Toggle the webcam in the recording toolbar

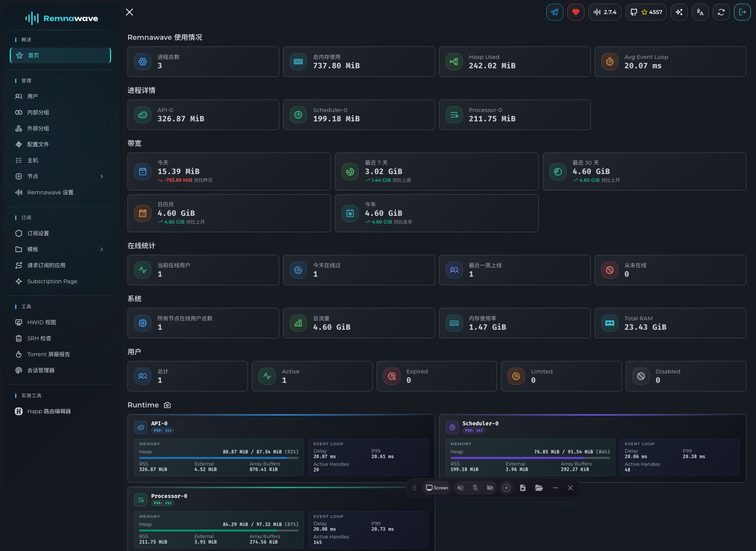[490, 488]
